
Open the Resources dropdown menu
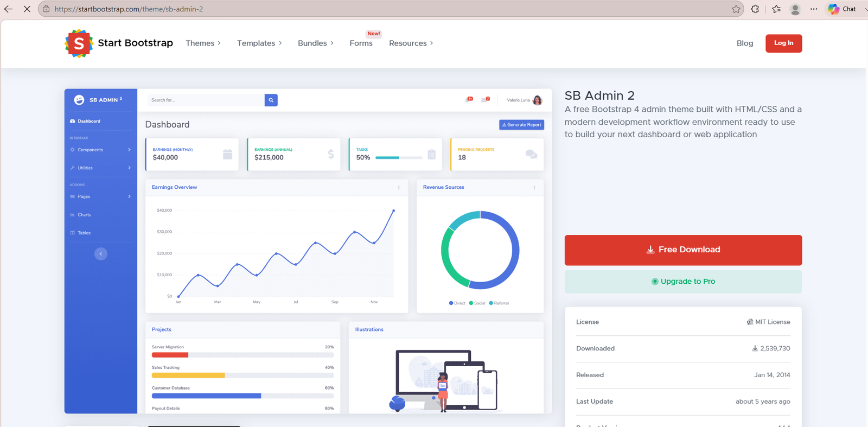411,43
